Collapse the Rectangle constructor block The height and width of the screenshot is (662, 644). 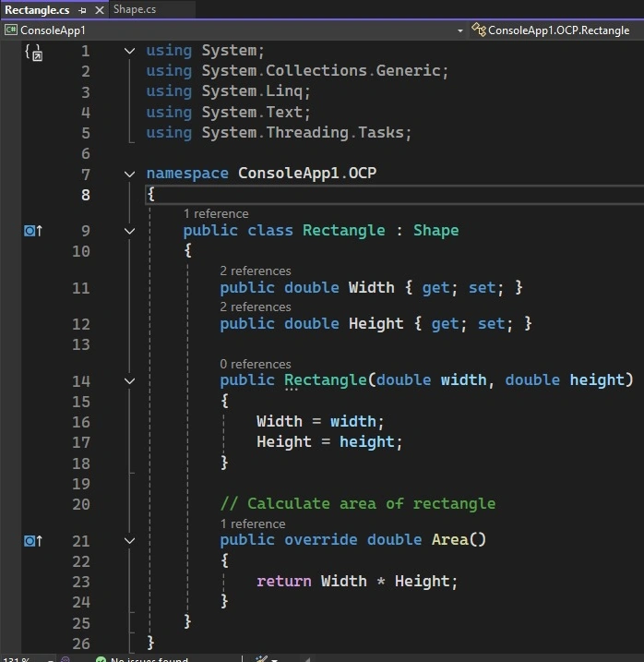click(x=130, y=380)
